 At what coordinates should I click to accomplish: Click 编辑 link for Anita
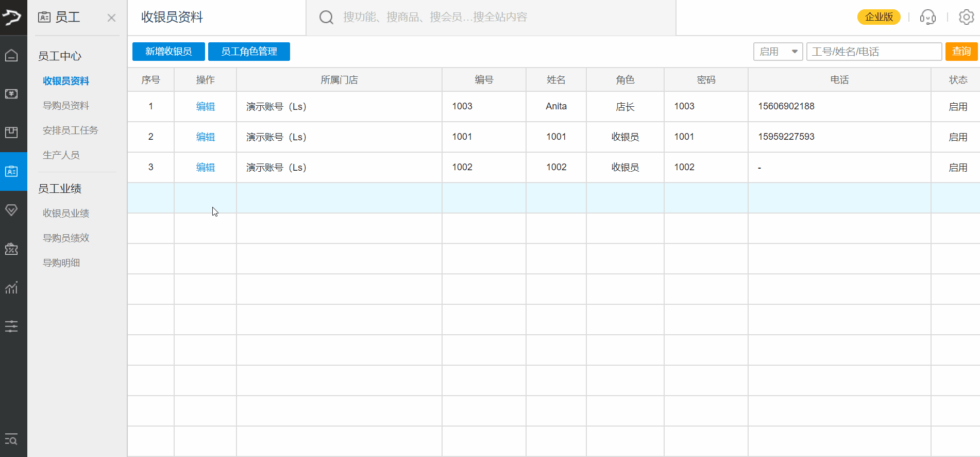(205, 106)
